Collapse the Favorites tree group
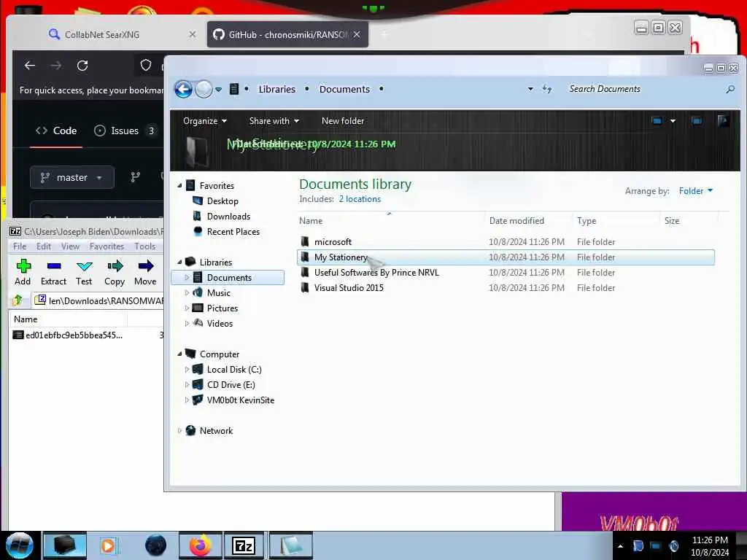This screenshot has height=560, width=747. (x=179, y=186)
